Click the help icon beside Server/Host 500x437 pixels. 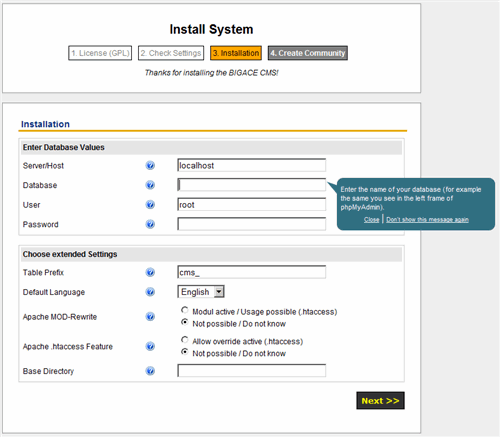150,165
